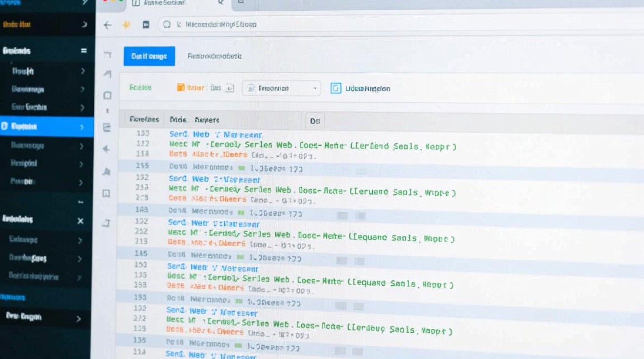Click the top icon in the vertical icon strip
644x359 pixels.
pyautogui.click(x=108, y=55)
